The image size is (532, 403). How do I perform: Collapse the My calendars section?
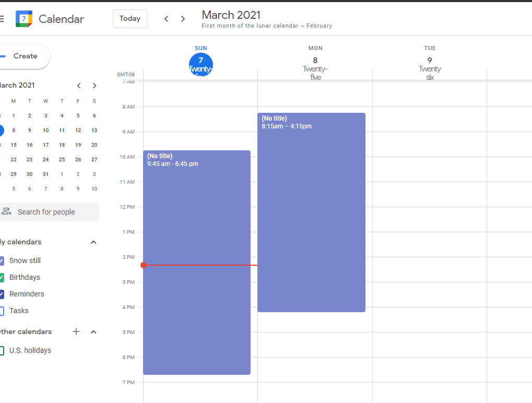click(x=93, y=242)
